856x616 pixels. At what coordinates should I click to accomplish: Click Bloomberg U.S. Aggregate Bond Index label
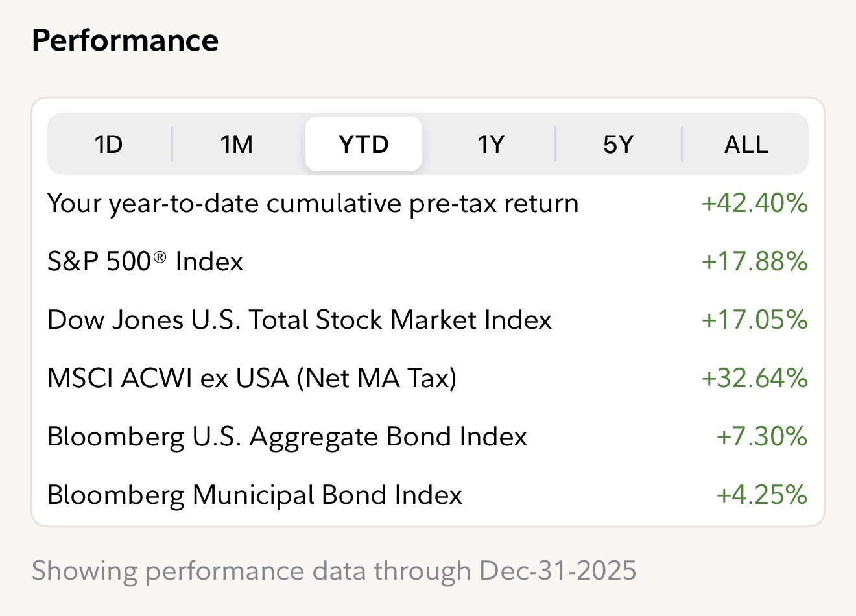click(x=287, y=436)
